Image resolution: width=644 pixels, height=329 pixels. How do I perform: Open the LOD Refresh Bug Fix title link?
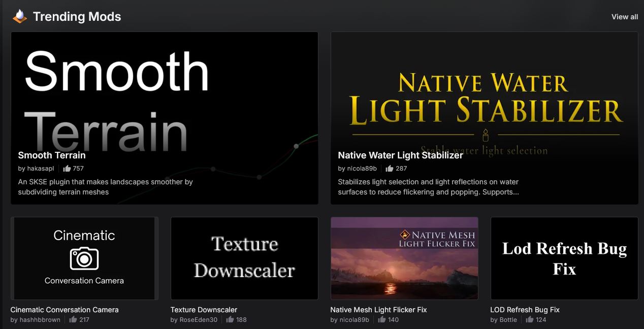pyautogui.click(x=525, y=310)
